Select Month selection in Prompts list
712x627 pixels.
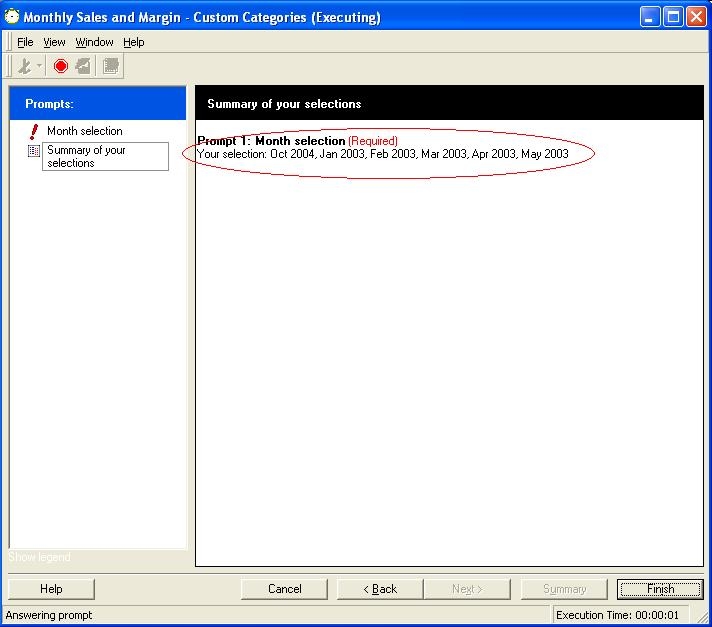tap(85, 131)
